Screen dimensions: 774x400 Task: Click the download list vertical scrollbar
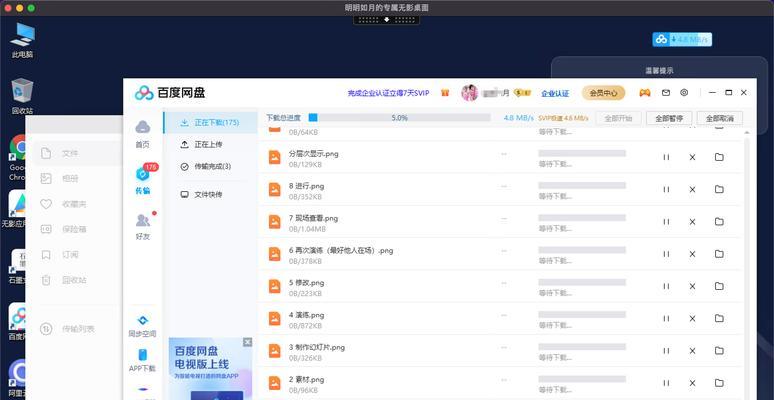(x=746, y=267)
